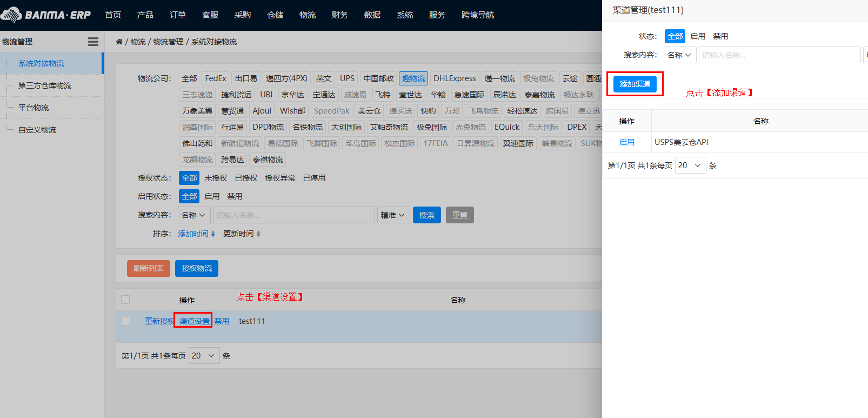Go to 第三方仓库物流 in sidebar
Viewport: 868px width, 418px height.
click(45, 85)
